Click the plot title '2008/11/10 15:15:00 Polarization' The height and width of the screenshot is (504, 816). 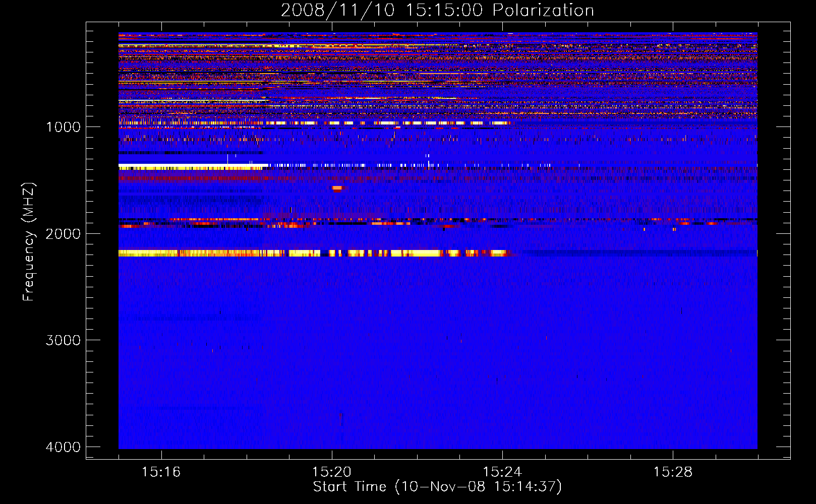(437, 10)
